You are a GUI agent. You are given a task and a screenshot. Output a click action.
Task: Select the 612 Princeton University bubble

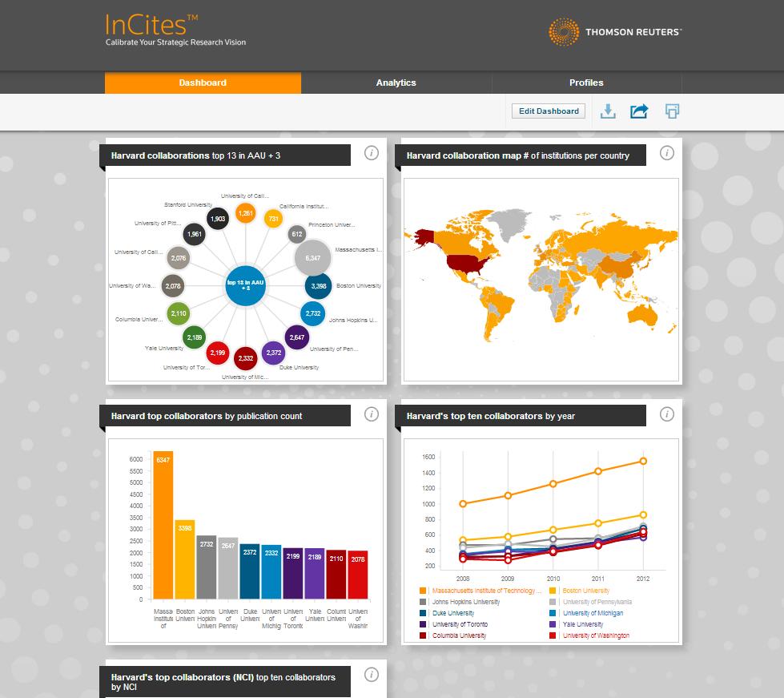pyautogui.click(x=297, y=234)
